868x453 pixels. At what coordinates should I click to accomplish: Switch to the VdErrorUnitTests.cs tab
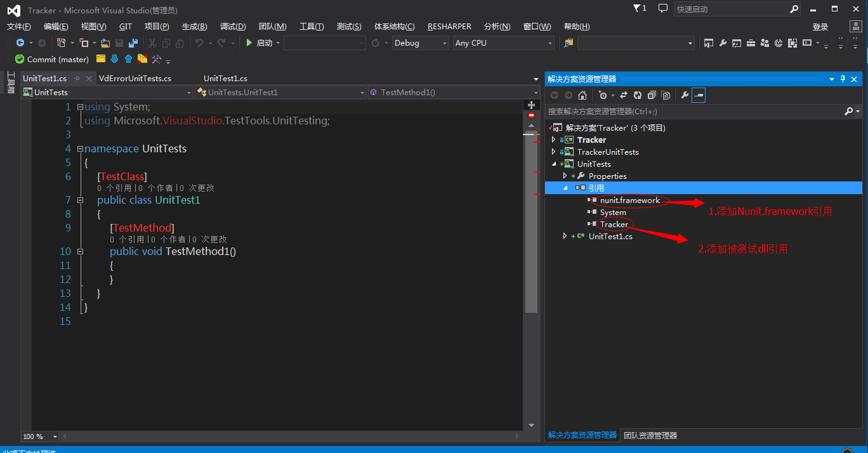pyautogui.click(x=135, y=79)
